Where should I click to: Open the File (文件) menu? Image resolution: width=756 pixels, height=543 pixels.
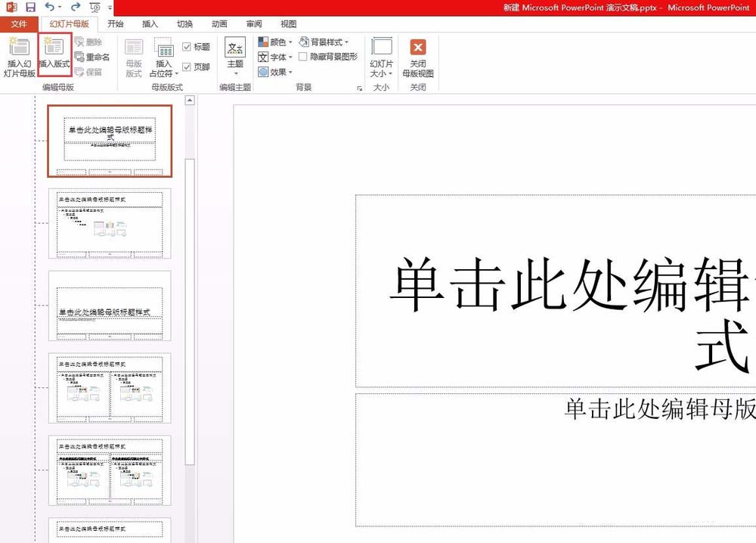click(x=19, y=24)
